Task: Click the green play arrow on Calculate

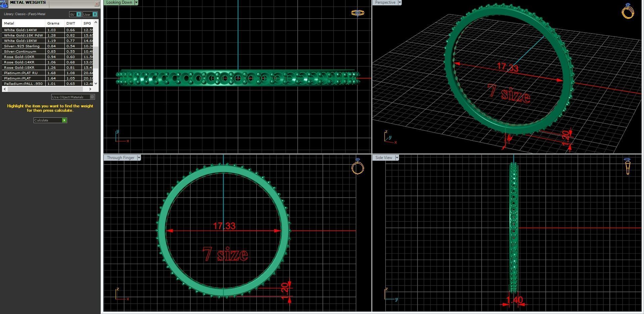Action: click(64, 120)
